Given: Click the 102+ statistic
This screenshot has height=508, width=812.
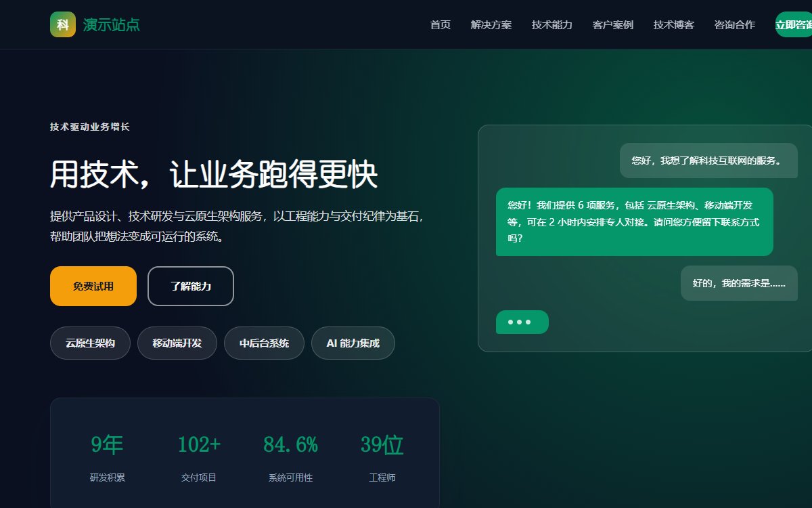Looking at the screenshot, I should 199,445.
